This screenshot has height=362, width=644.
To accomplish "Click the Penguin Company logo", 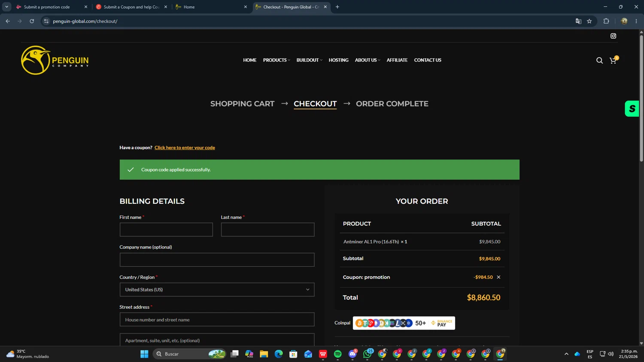I will click(x=55, y=60).
